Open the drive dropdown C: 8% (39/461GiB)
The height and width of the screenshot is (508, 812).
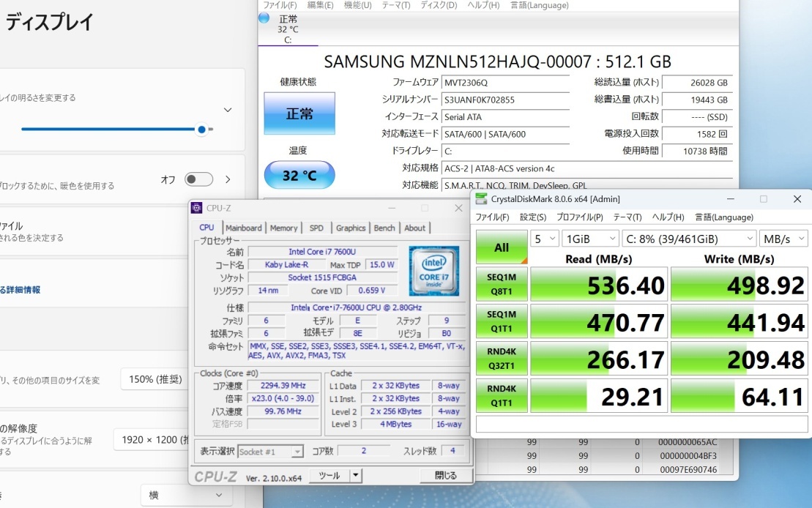point(689,239)
